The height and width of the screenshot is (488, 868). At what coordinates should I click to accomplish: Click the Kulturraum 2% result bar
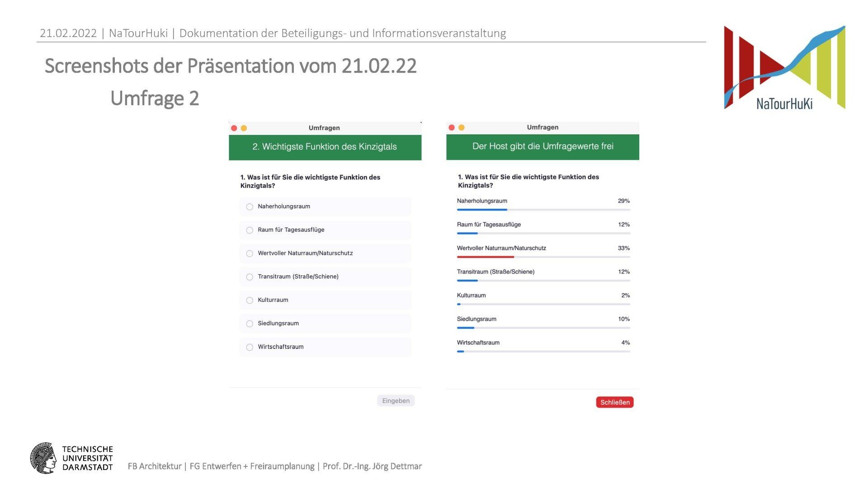click(543, 304)
